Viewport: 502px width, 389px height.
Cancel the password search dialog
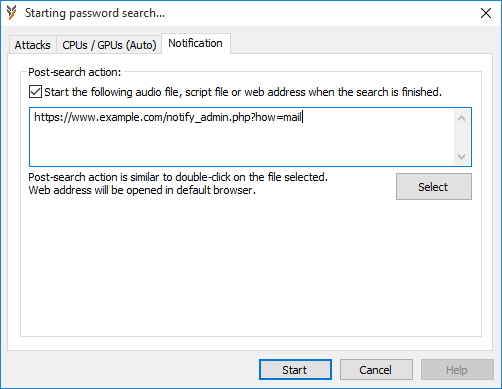click(376, 370)
